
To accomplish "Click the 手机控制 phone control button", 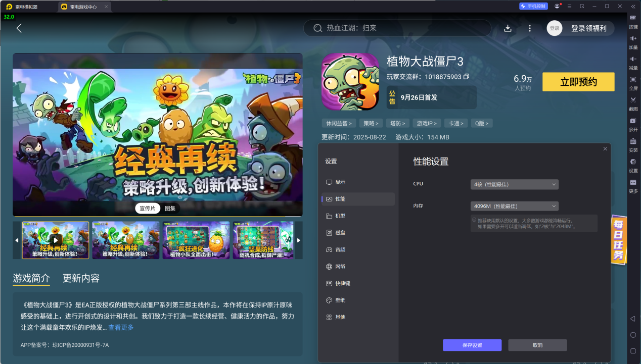I will tap(533, 6).
